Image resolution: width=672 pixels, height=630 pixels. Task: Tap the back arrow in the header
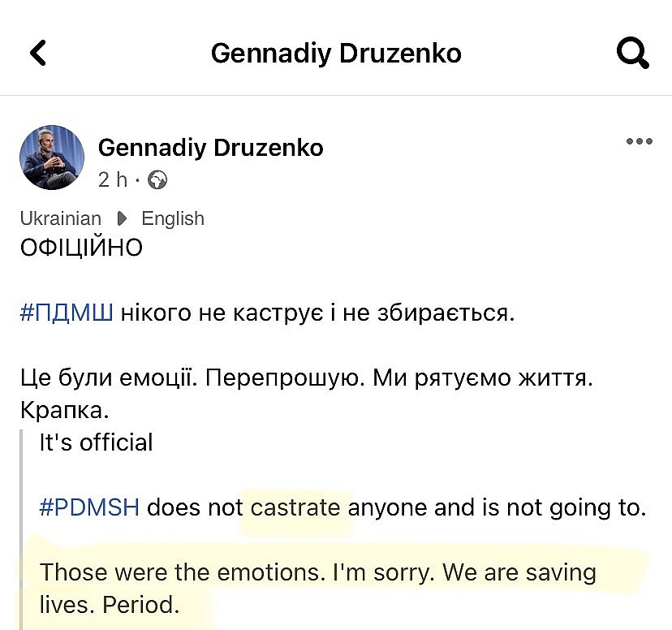[x=38, y=54]
